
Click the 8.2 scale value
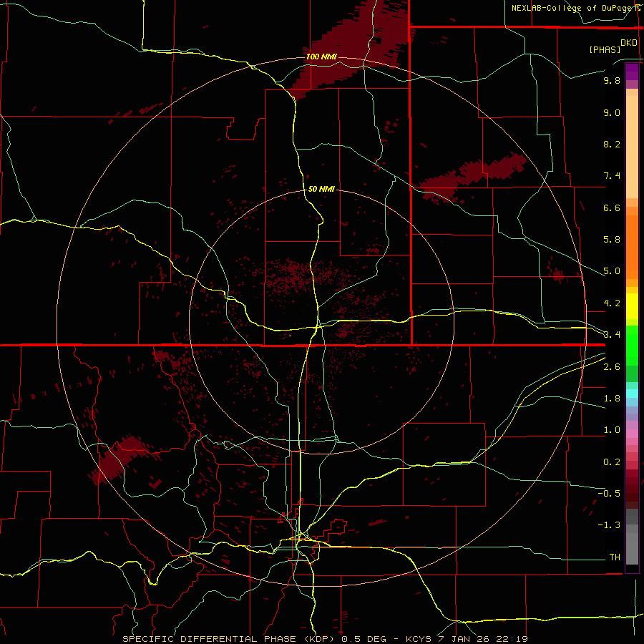pyautogui.click(x=612, y=144)
